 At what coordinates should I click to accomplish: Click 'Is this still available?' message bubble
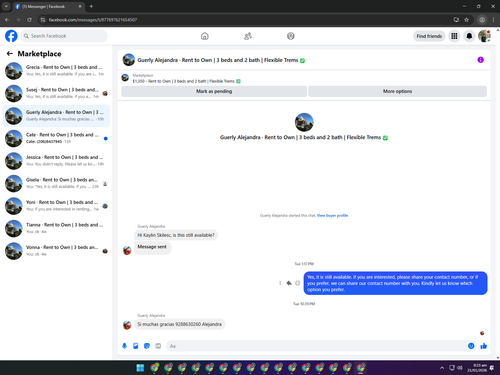pos(176,235)
